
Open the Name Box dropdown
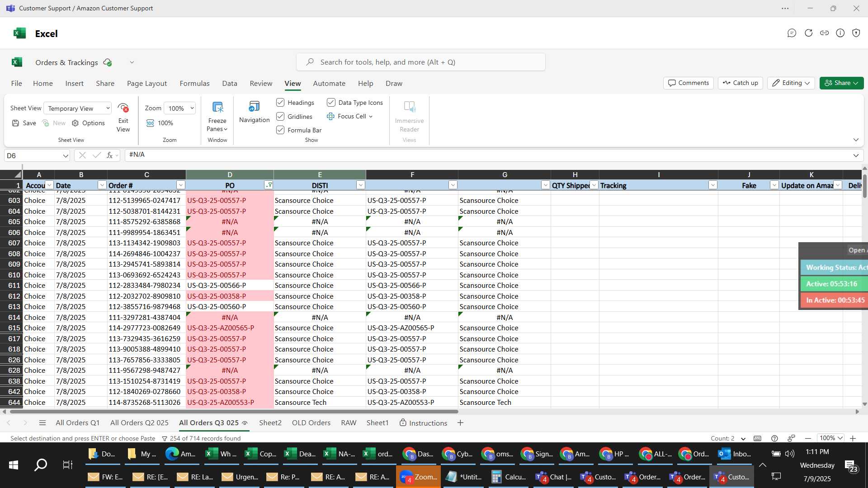point(66,156)
